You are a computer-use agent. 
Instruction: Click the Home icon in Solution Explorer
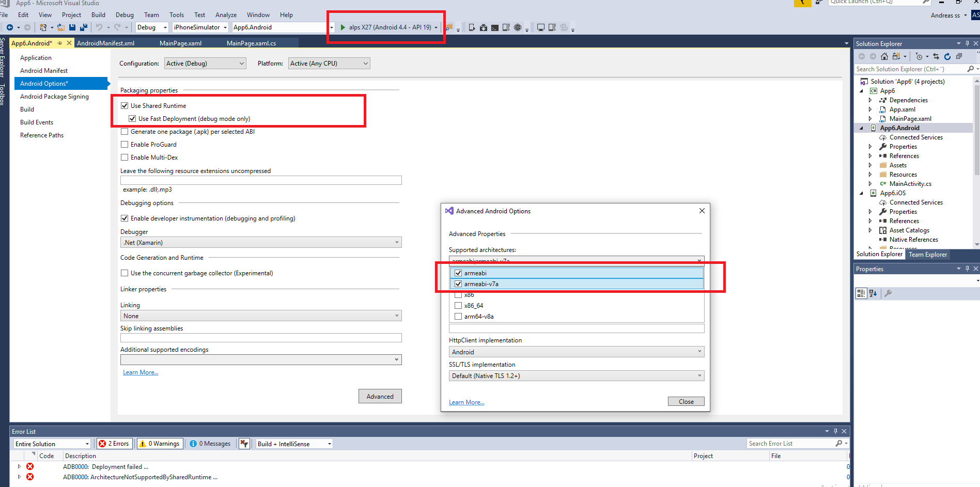884,56
